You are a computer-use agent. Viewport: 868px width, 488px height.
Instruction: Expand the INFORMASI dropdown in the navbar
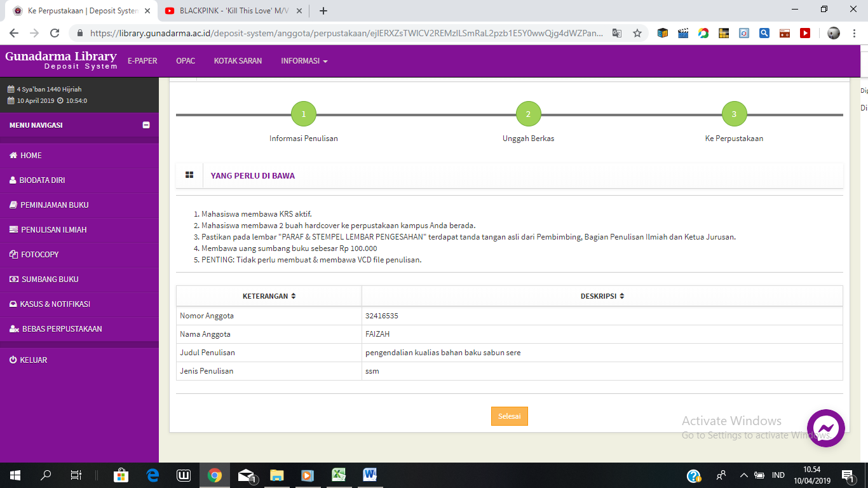pos(304,61)
